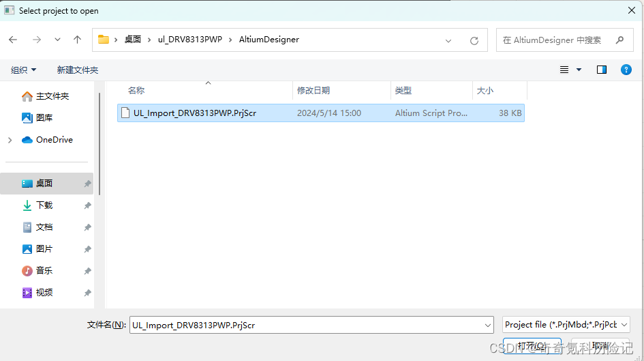Click the 取消 button
This screenshot has height=361, width=644.
point(600,345)
